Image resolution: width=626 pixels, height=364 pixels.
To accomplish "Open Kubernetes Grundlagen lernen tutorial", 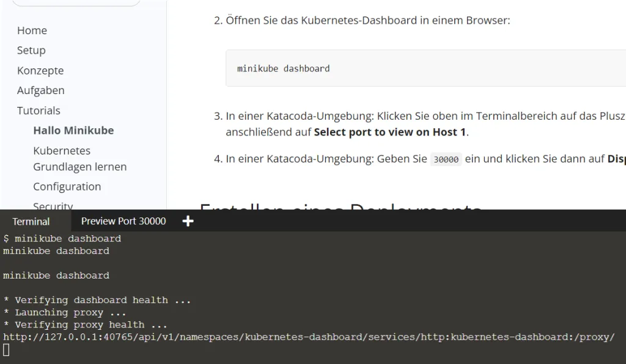I will click(80, 159).
